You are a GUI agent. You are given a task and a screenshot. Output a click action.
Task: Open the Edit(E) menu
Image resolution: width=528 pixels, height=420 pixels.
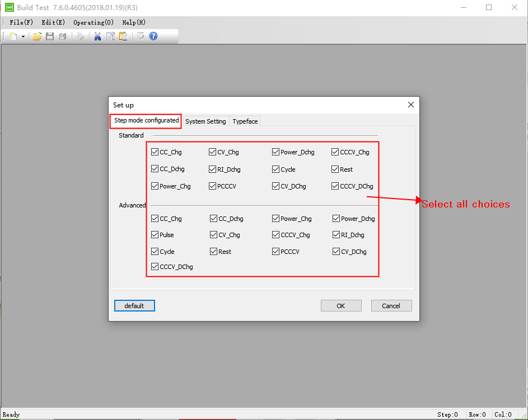point(53,22)
